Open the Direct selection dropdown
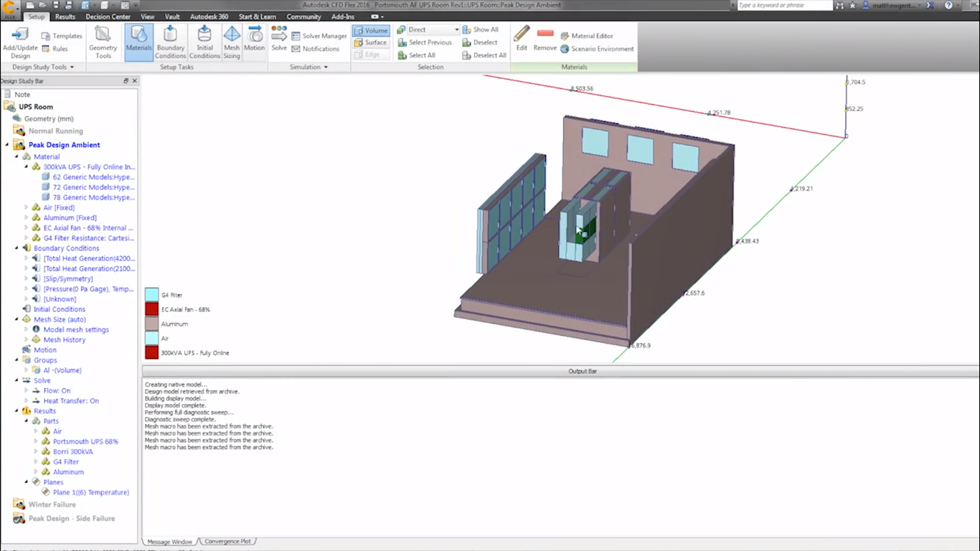 [x=428, y=29]
